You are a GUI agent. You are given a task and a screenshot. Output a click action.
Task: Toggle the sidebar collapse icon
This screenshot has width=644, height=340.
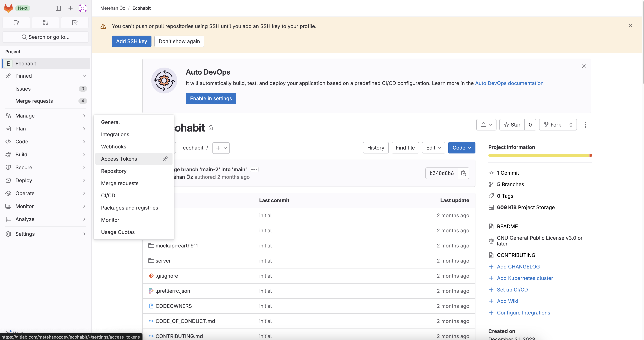pyautogui.click(x=58, y=8)
